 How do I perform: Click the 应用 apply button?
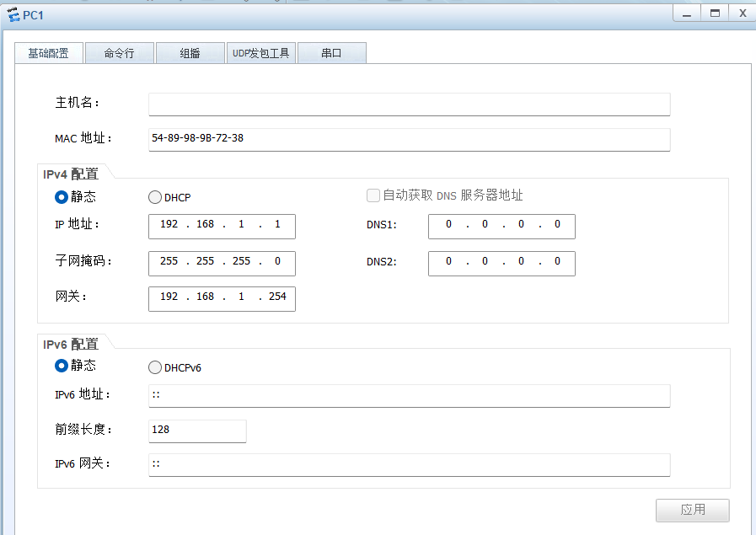click(x=692, y=510)
